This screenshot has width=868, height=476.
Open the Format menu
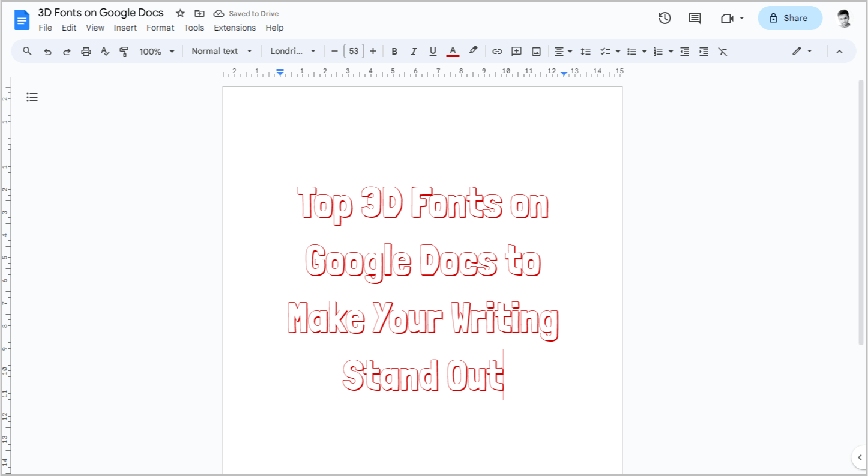coord(160,28)
